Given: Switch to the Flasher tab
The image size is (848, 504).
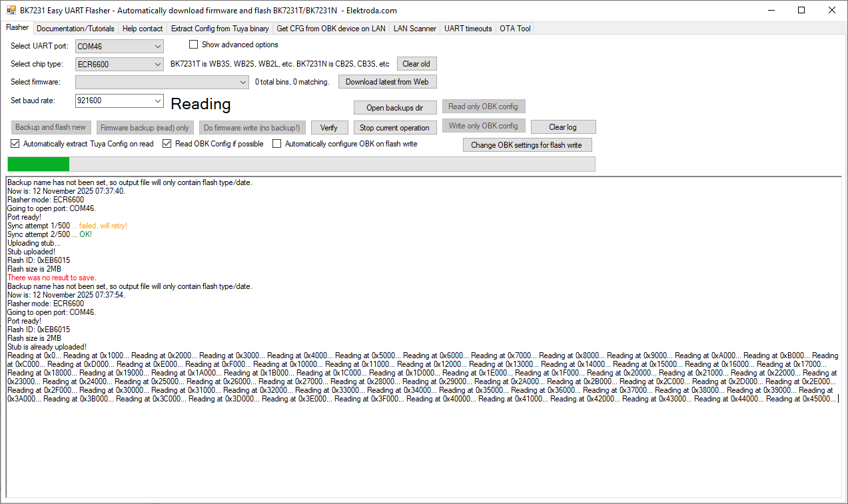Looking at the screenshot, I should 17,28.
